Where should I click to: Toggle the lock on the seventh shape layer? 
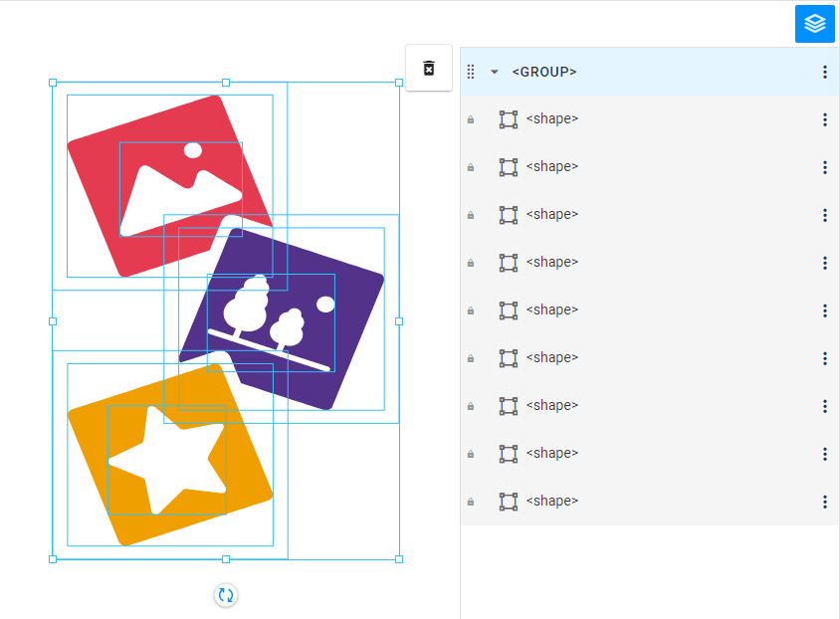471,406
